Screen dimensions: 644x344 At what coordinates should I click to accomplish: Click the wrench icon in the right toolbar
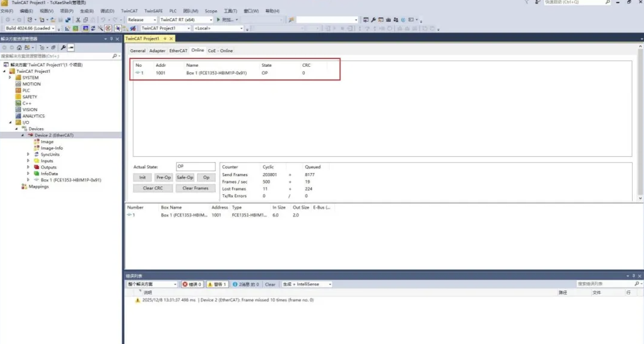pos(373,20)
